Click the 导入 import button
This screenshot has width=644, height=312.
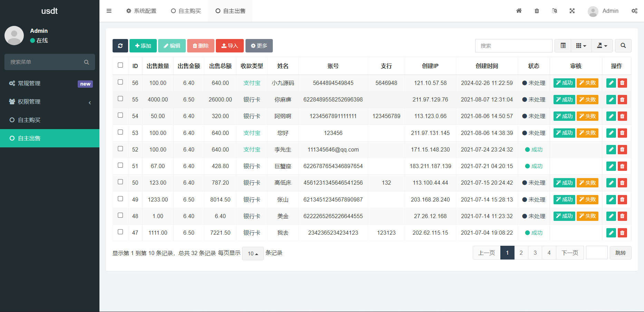[230, 46]
